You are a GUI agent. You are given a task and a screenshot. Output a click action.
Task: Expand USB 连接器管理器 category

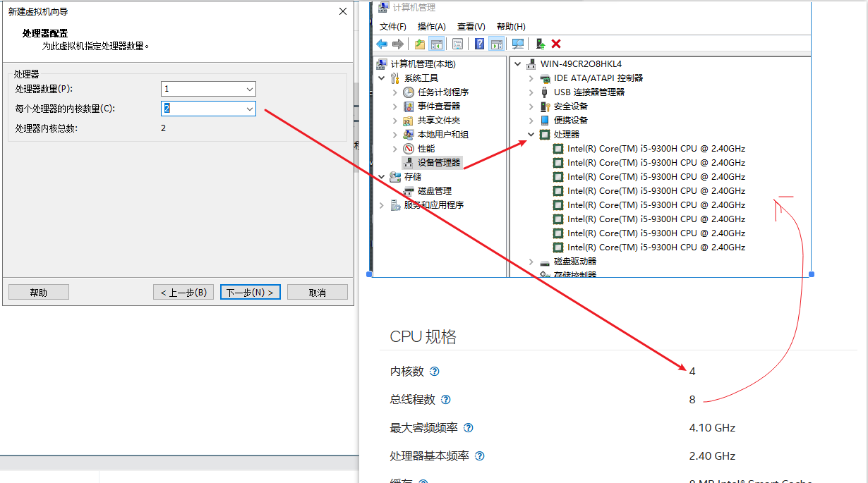point(531,92)
